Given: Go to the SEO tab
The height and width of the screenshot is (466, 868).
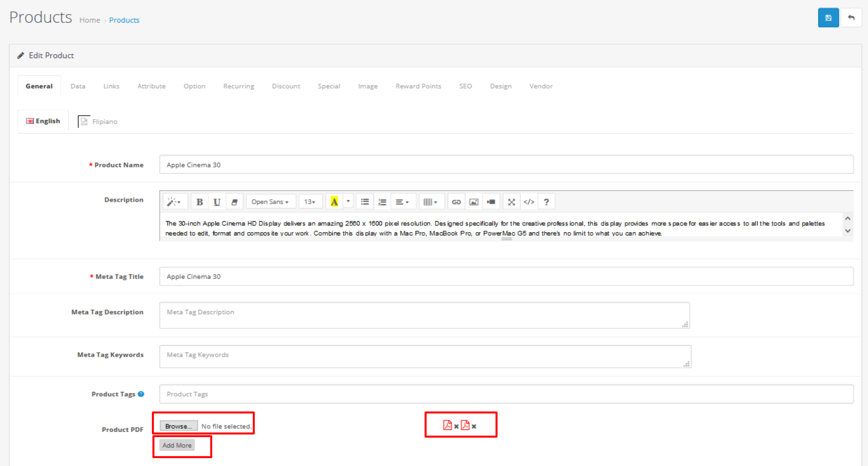Looking at the screenshot, I should click(x=466, y=86).
